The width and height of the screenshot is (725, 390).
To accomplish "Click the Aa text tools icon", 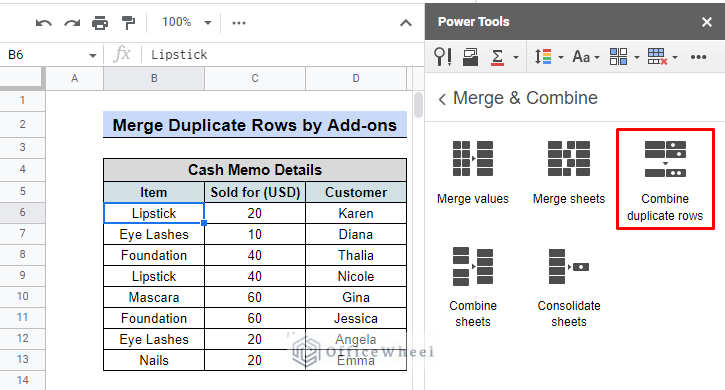I will point(581,57).
